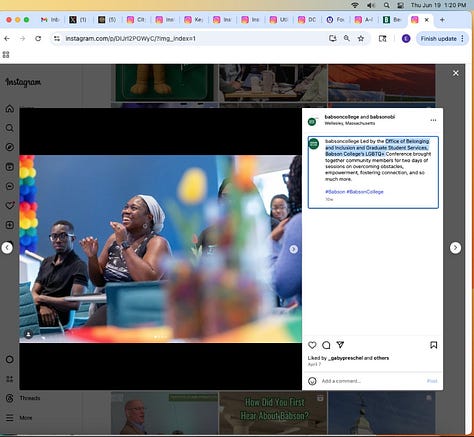This screenshot has width=474, height=437.
Task: Show tagged people icon on photo
Action: point(28,334)
